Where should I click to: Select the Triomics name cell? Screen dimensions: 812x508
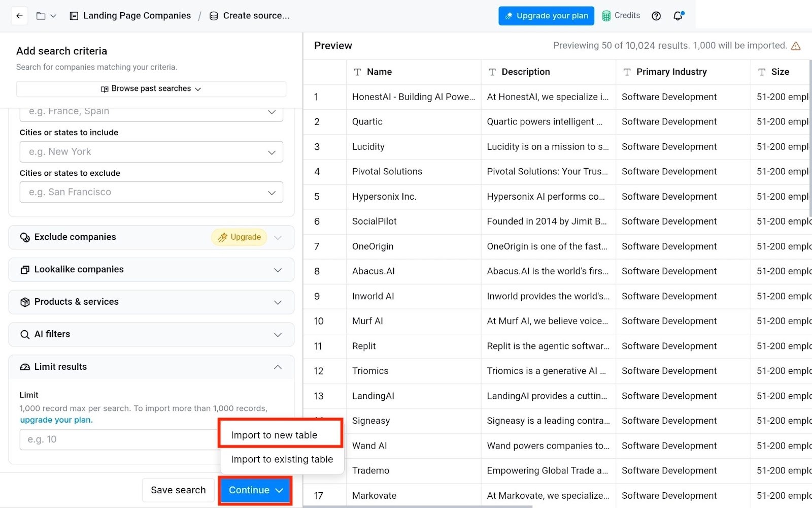pos(414,371)
